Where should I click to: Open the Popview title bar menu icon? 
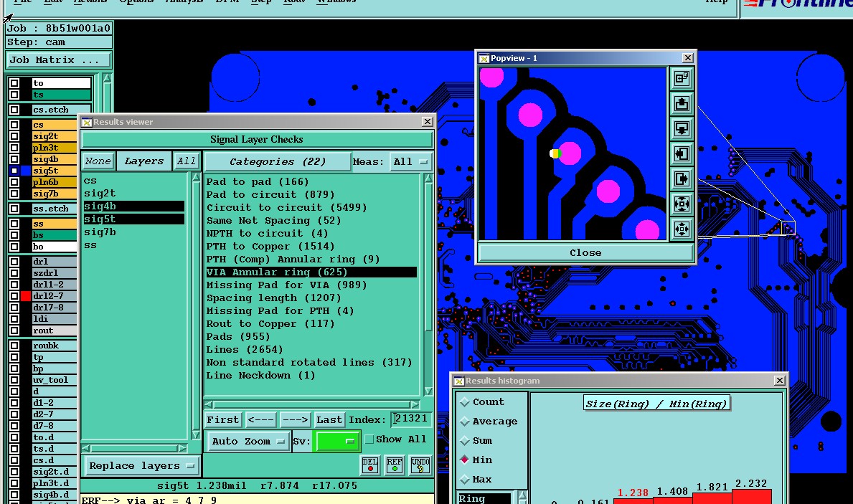tap(484, 58)
